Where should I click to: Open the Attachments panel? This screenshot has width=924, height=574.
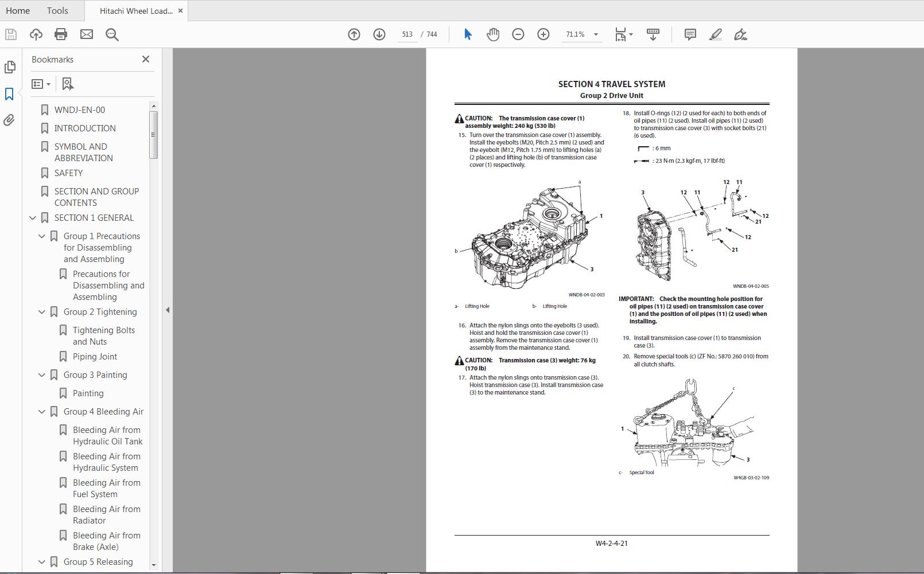pyautogui.click(x=10, y=120)
